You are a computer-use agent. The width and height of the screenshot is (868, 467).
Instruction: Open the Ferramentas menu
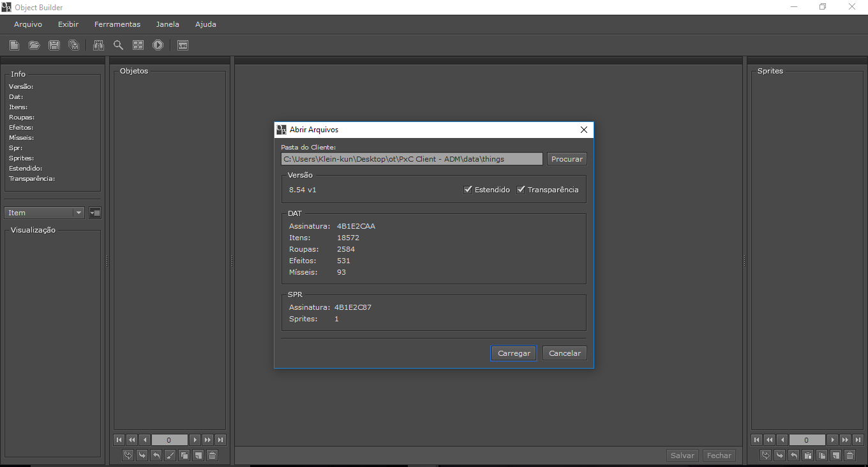click(117, 24)
